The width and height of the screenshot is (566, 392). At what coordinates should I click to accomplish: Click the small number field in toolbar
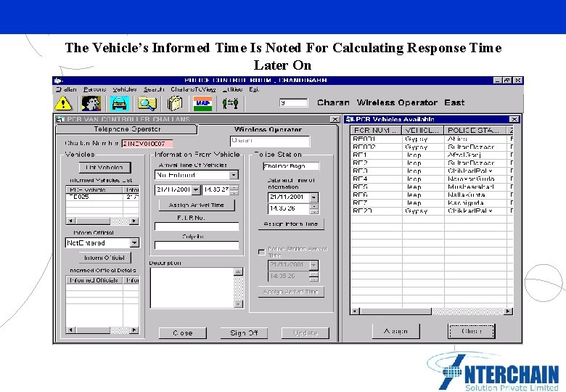tap(293, 103)
